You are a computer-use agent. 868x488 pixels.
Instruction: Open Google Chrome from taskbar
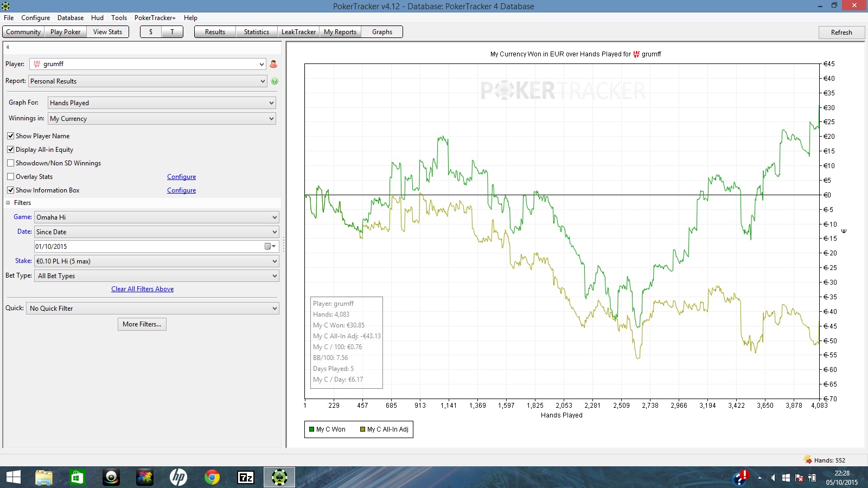click(212, 477)
